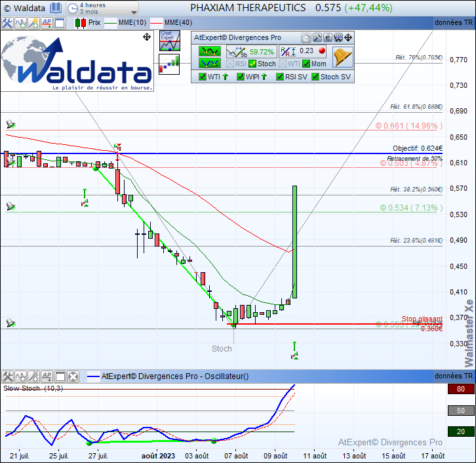Image resolution: width=476 pixels, height=463 pixels.
Task: Open the tools settings icon in price panel toolbar
Action: coord(7,23)
